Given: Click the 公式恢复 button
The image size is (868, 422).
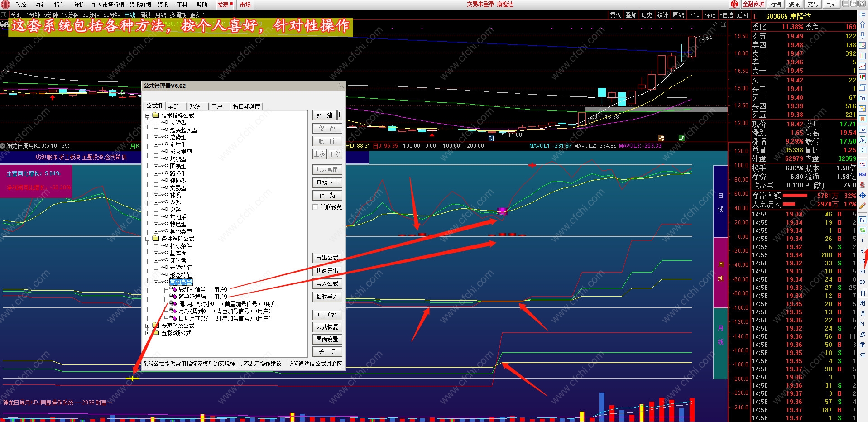Looking at the screenshot, I should point(327,327).
